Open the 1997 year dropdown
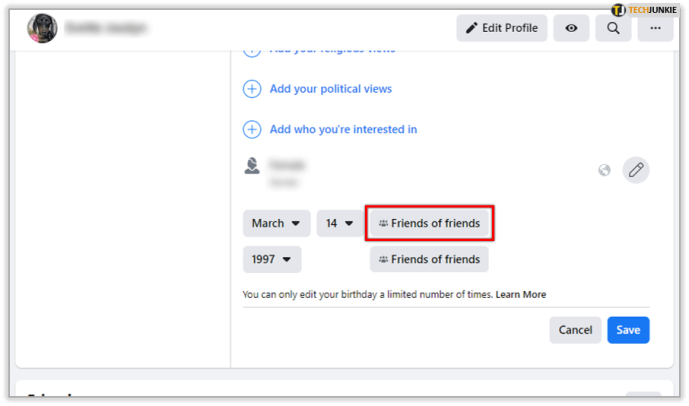The height and width of the screenshot is (406, 689). (272, 259)
